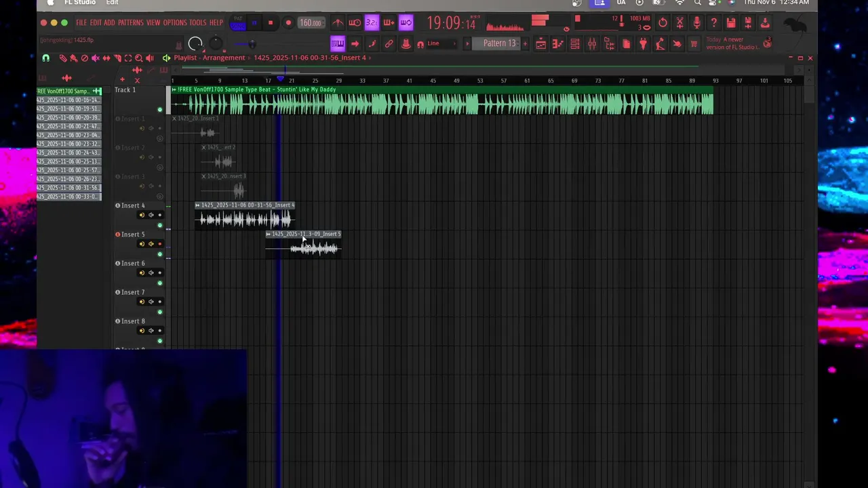Open the plugin picker plug icon
868x488 pixels.
643,44
